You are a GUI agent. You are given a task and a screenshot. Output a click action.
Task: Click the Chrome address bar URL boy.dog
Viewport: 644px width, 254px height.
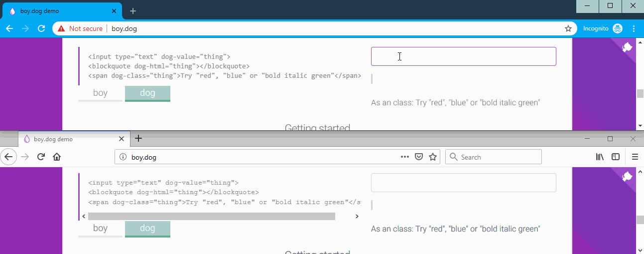pos(124,28)
